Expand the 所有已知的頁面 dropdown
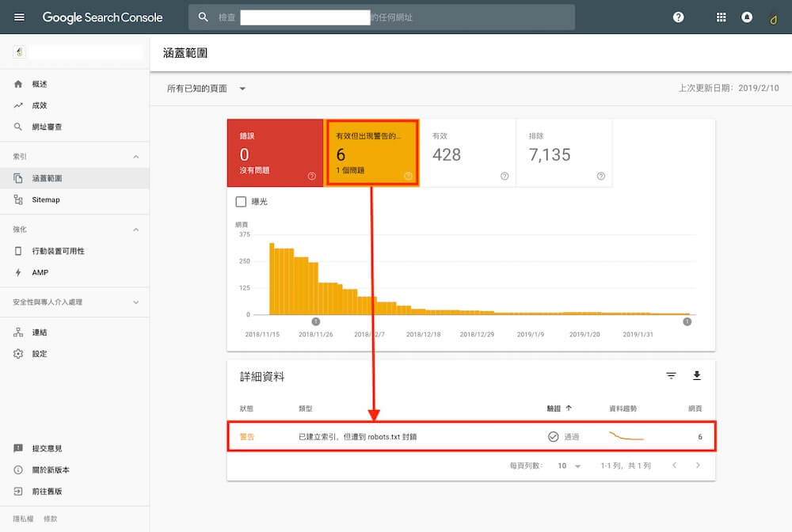Screen dimensions: 792x532 [x=208, y=89]
